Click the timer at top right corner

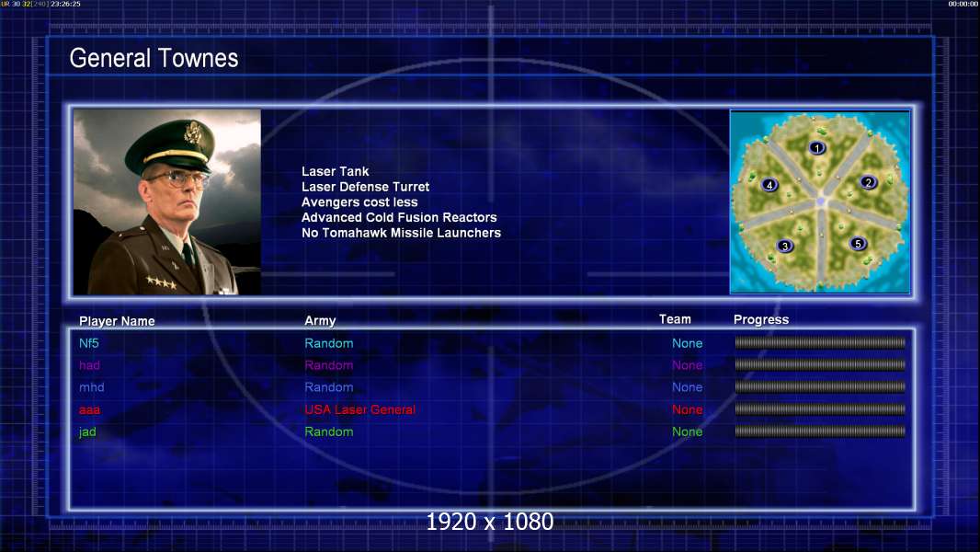(x=963, y=4)
